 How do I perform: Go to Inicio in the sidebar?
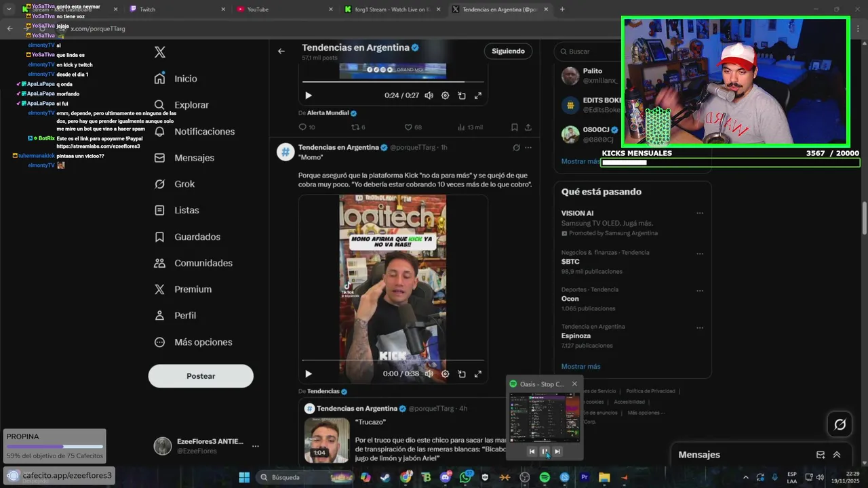[176, 79]
